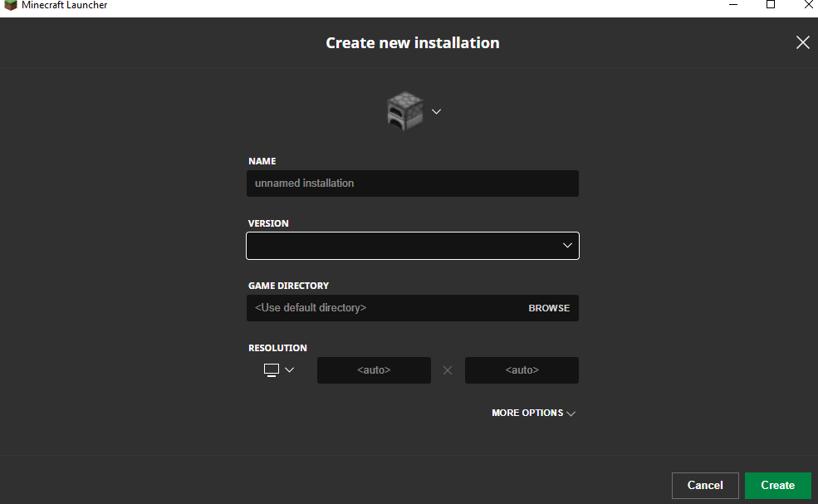Expand More Options
818x504 pixels.
[x=533, y=413]
